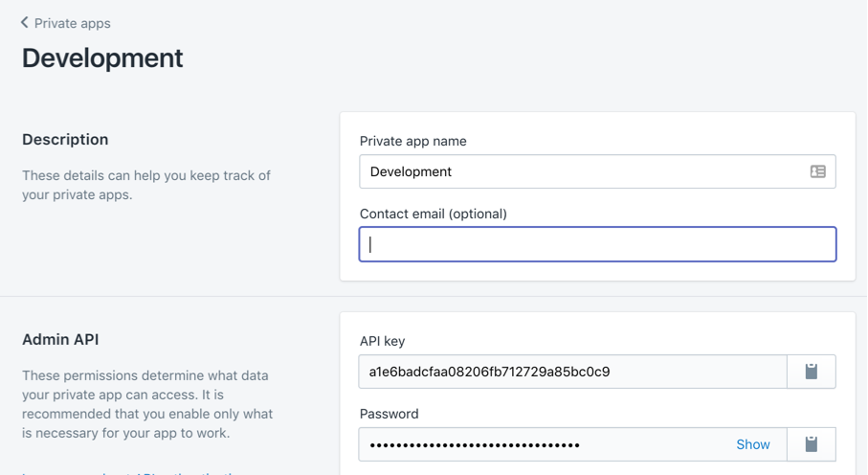Show the hidden password
This screenshot has height=475, width=868.
[x=753, y=444]
